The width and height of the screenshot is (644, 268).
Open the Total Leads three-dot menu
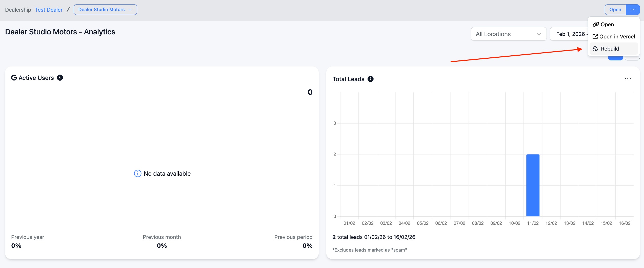[628, 79]
